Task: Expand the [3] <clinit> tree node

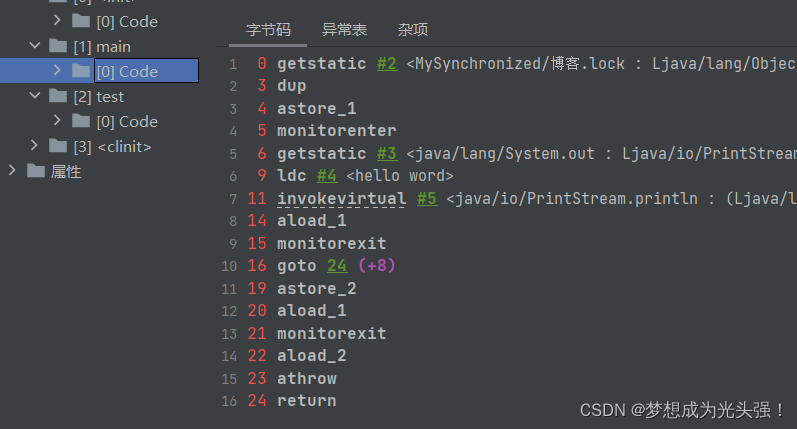Action: 34,145
